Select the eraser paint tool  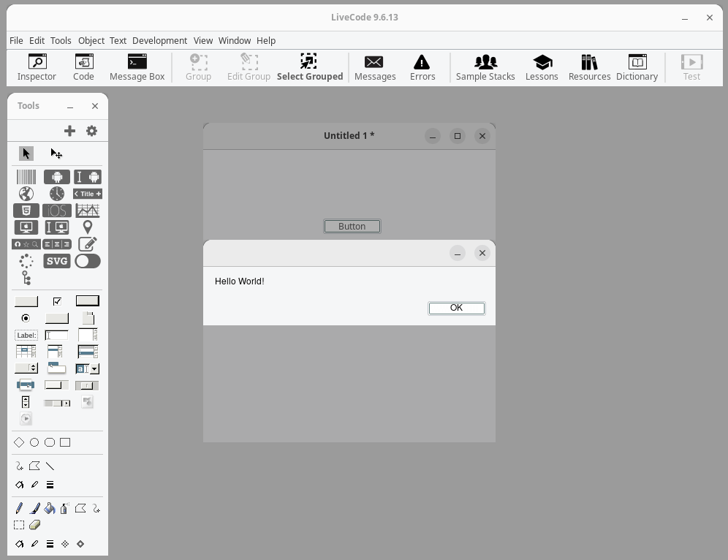click(34, 525)
